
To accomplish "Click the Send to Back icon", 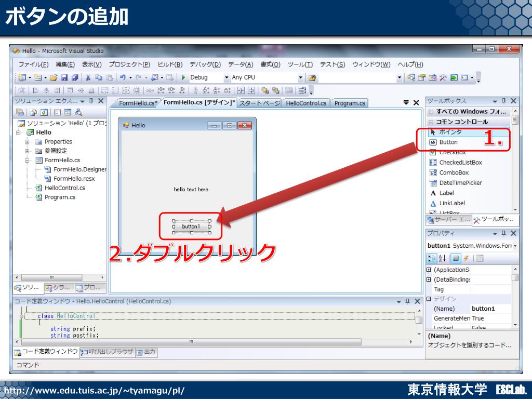I will click(275, 90).
